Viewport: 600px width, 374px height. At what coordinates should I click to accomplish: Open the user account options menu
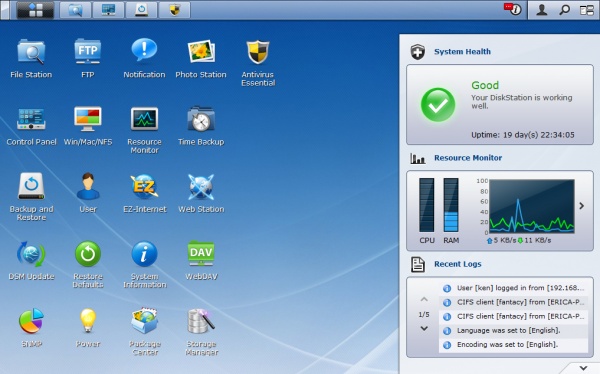pyautogui.click(x=541, y=10)
